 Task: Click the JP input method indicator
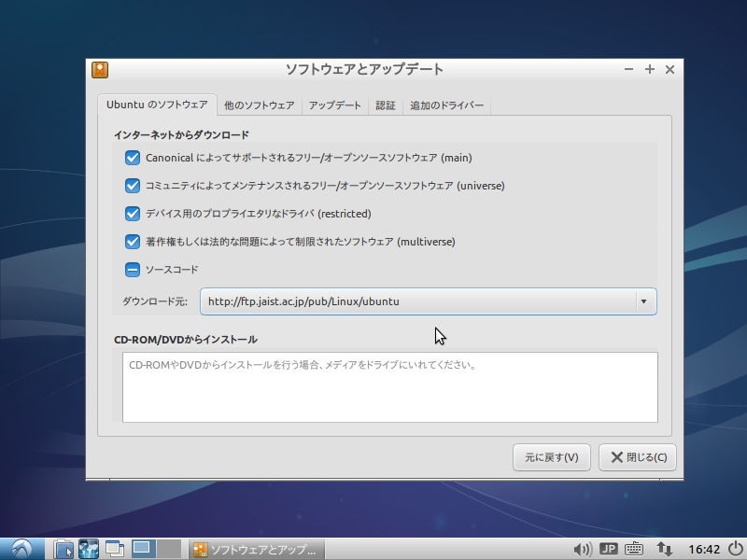608,549
